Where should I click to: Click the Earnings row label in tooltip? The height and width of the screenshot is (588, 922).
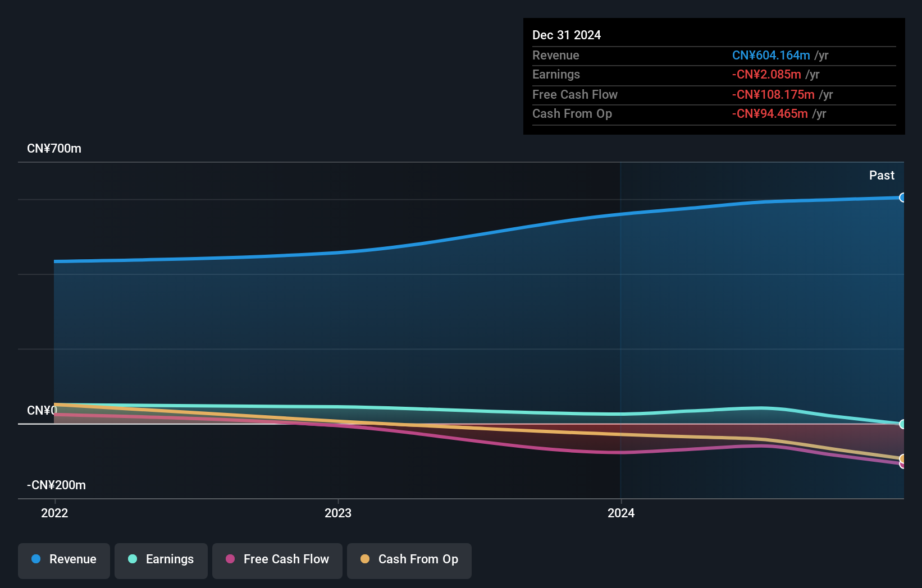coord(556,75)
